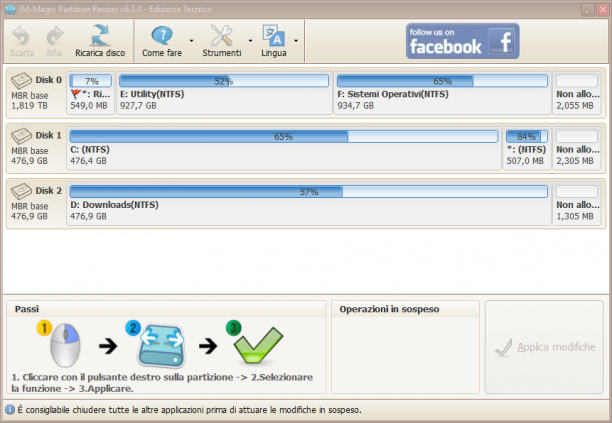Select the Disk 0 drive icon
Screen dimensions: 612x423
click(x=21, y=80)
